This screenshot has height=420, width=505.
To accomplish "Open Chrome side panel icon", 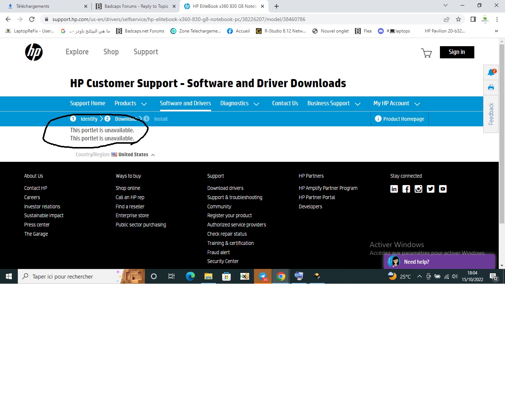I will point(473,19).
